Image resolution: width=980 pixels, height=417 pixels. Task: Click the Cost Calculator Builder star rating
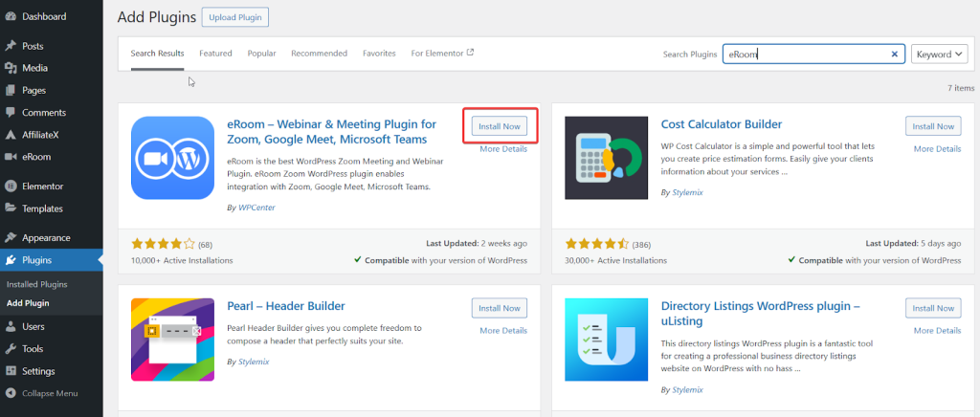597,244
